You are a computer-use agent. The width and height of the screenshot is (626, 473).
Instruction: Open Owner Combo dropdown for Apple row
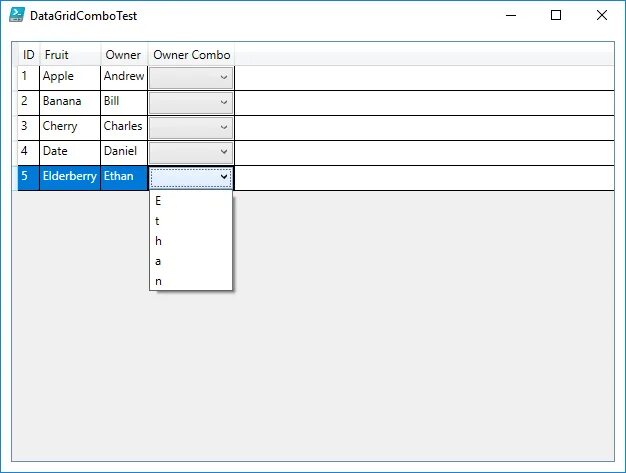point(191,77)
